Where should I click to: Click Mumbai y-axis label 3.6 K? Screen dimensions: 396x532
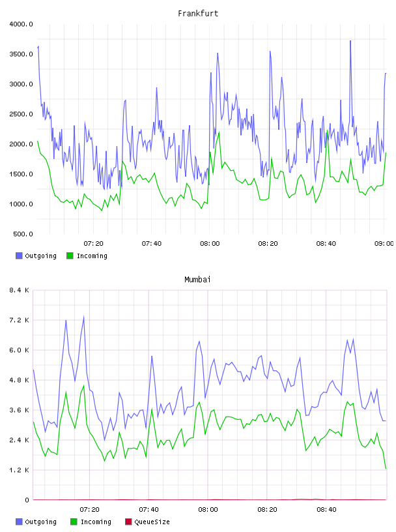(20, 410)
